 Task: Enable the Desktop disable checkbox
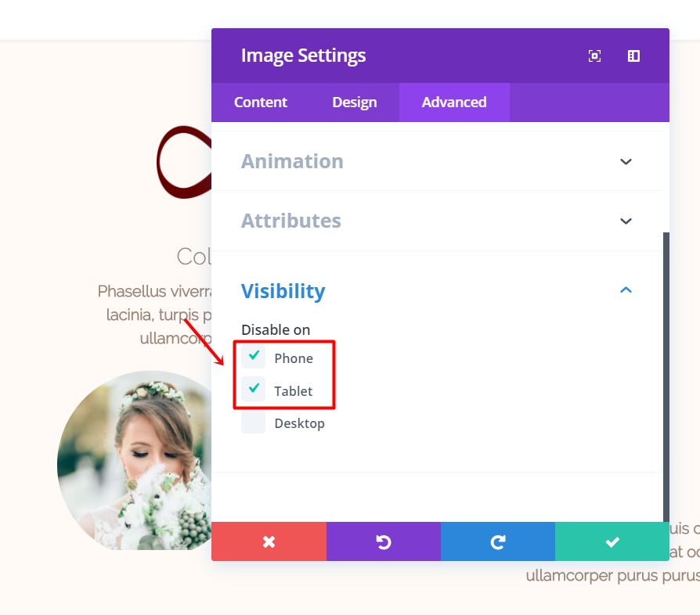[254, 423]
